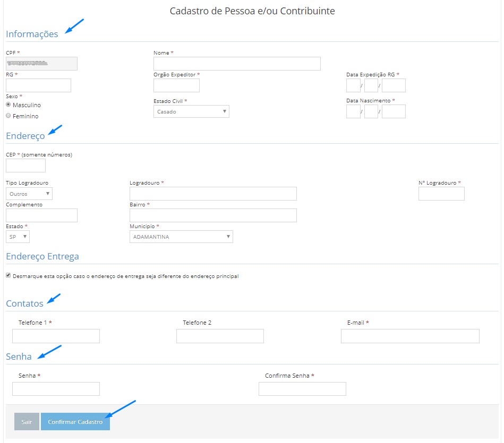Uncheck the delivery address same-as-main checkbox

(8, 276)
